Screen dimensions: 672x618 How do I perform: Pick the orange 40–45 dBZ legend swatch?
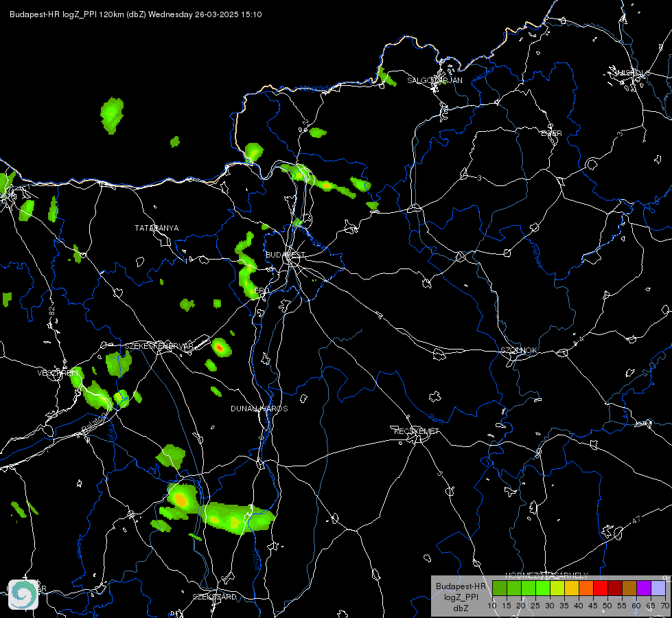pyautogui.click(x=586, y=588)
